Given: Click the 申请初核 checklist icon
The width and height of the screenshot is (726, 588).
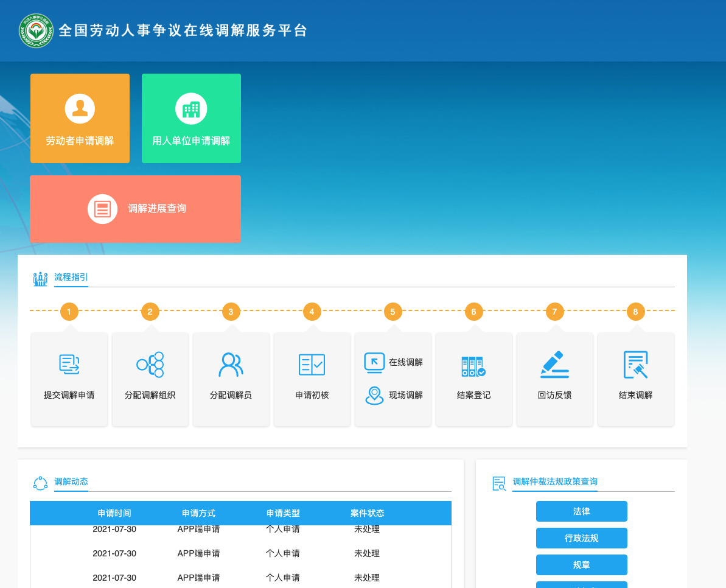Looking at the screenshot, I should 312,365.
